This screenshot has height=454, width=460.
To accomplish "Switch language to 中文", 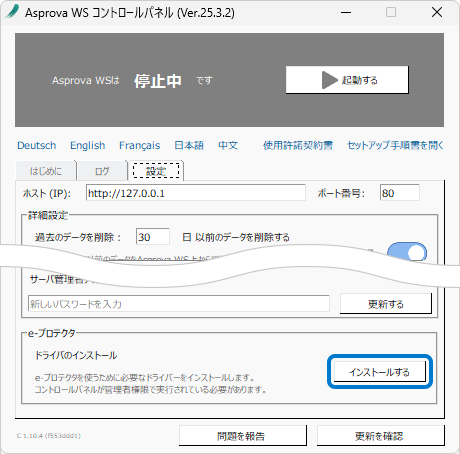I will (228, 146).
